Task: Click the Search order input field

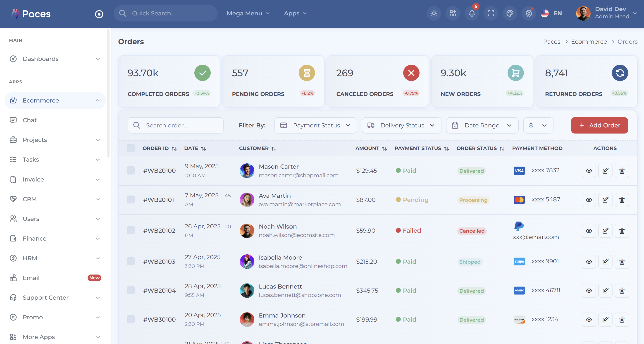Action: coord(176,125)
